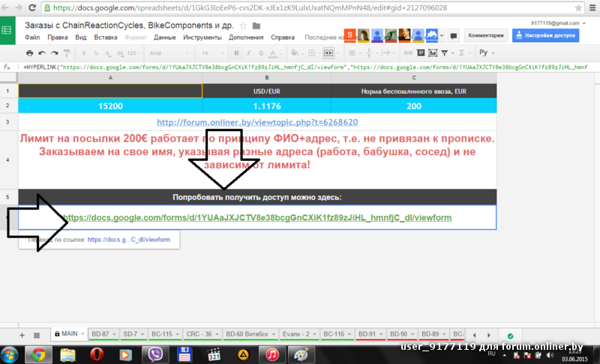
Task: Open the MAIN tab dropdown arrow
Action: [x=82, y=334]
